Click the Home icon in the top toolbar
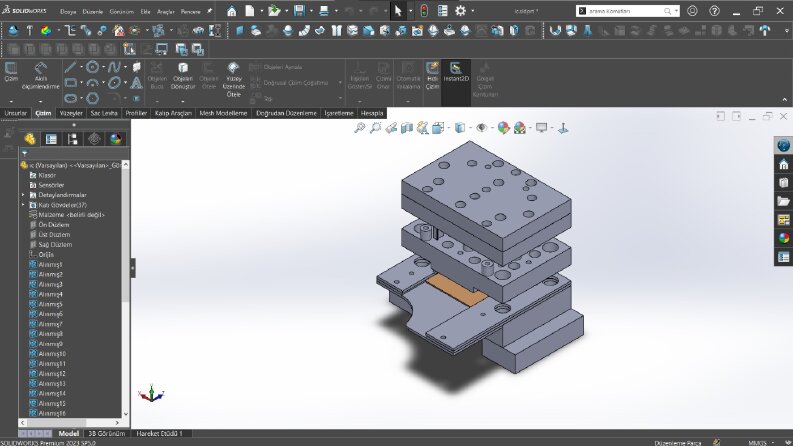 click(x=232, y=11)
